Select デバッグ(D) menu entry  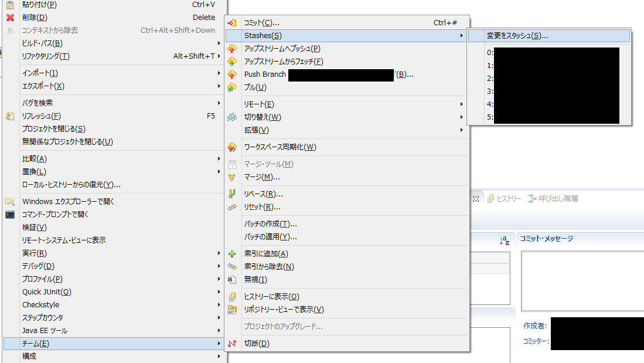coord(114,266)
